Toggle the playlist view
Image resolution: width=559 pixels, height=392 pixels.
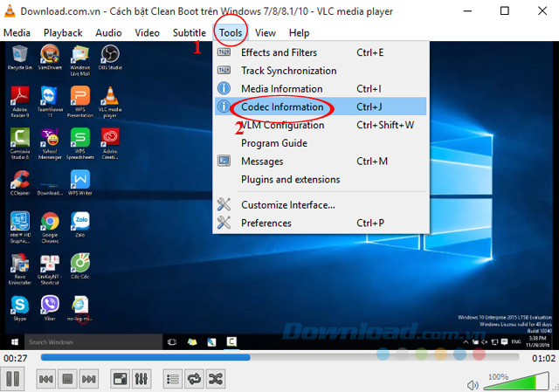tap(173, 379)
